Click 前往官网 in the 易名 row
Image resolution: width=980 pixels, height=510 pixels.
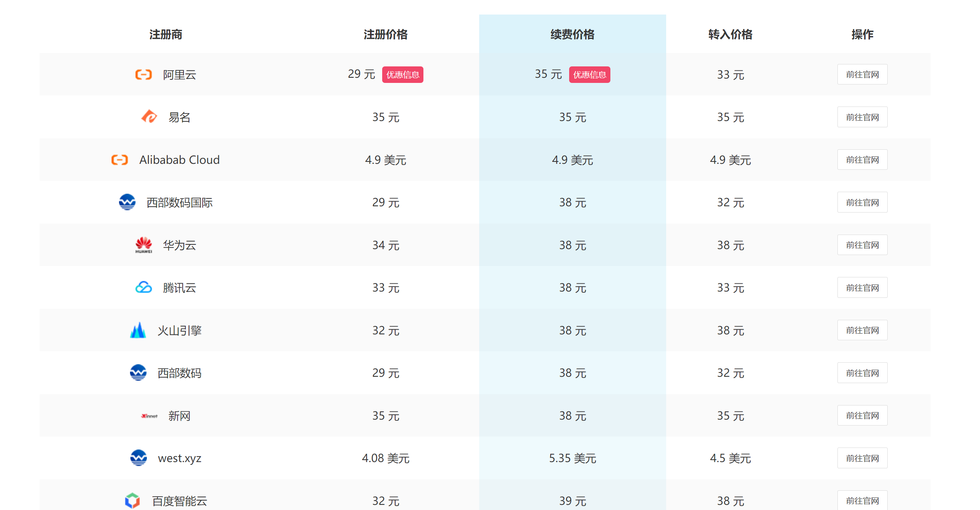click(862, 117)
